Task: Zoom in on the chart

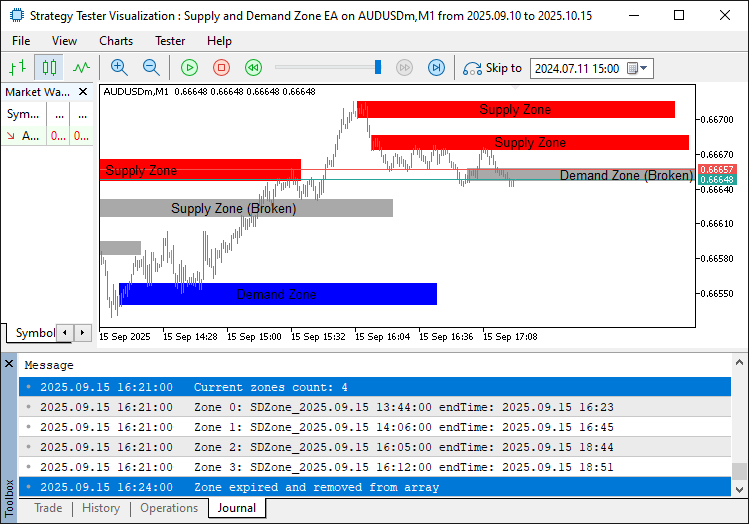Action: (119, 68)
